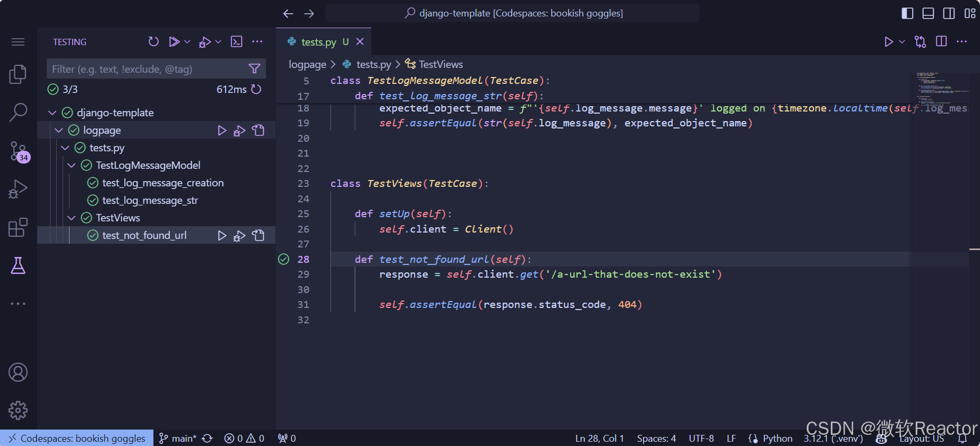Screen dimensions: 980x446
Task: Navigate forward with the right arrow
Action: coord(309,13)
